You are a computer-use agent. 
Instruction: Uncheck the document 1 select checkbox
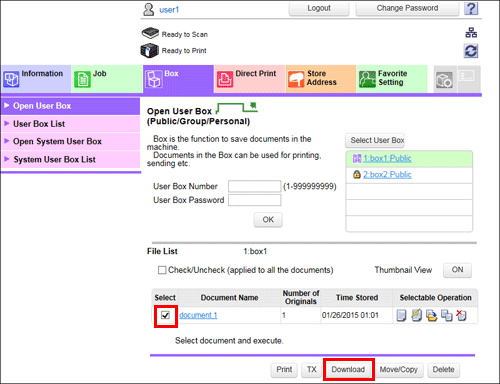[165, 315]
